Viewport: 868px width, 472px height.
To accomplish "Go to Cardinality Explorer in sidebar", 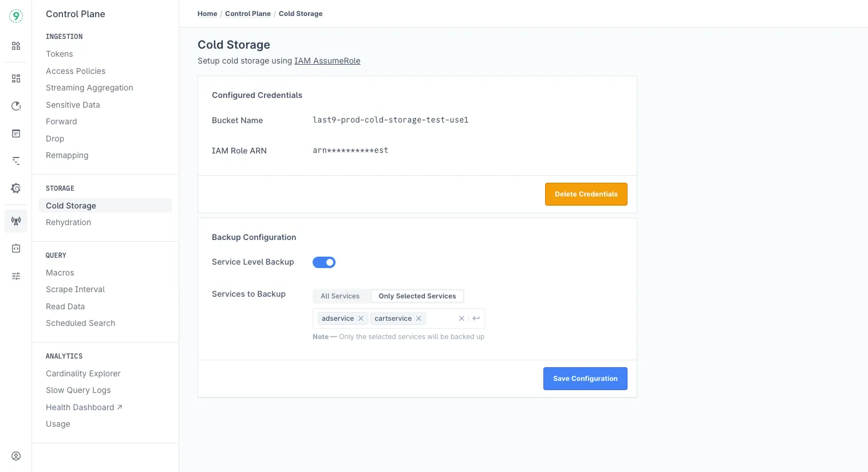I will point(83,373).
